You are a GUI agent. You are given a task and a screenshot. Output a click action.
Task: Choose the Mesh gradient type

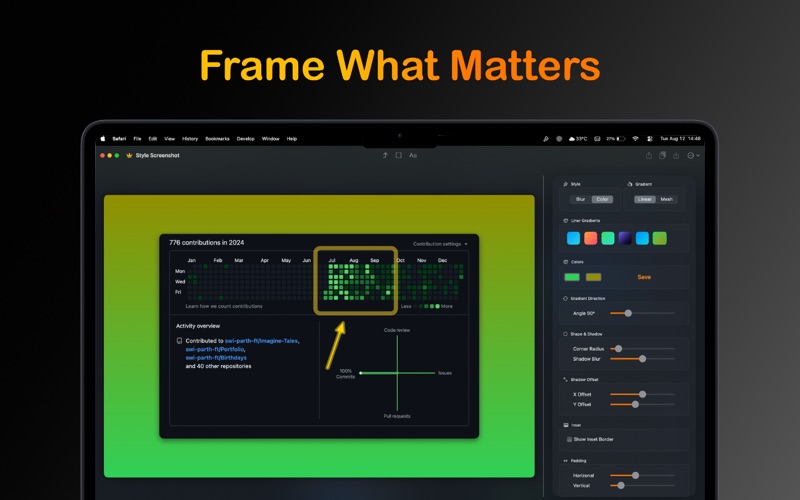click(667, 199)
